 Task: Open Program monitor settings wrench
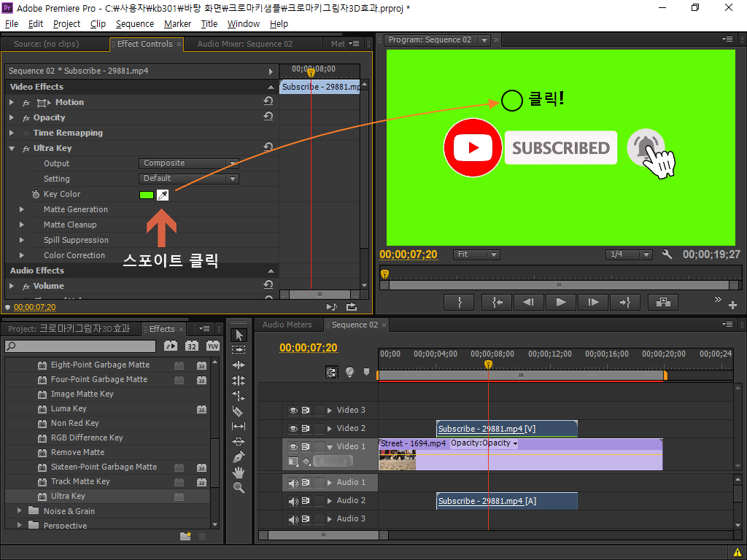pyautogui.click(x=667, y=254)
